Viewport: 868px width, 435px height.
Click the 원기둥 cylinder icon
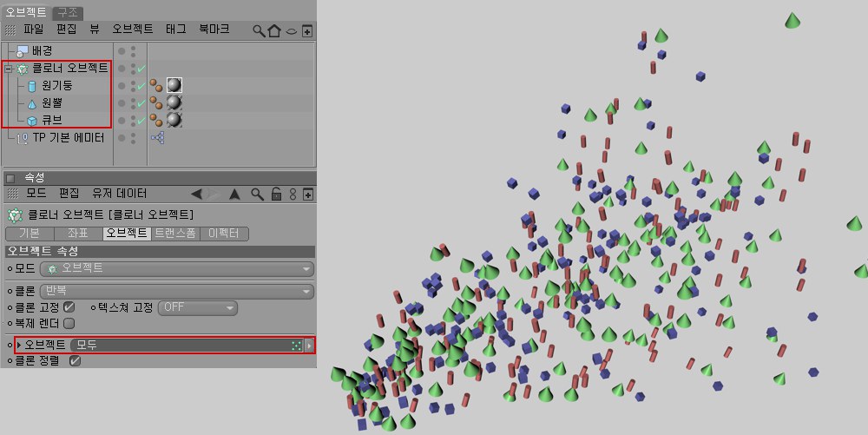tap(32, 86)
